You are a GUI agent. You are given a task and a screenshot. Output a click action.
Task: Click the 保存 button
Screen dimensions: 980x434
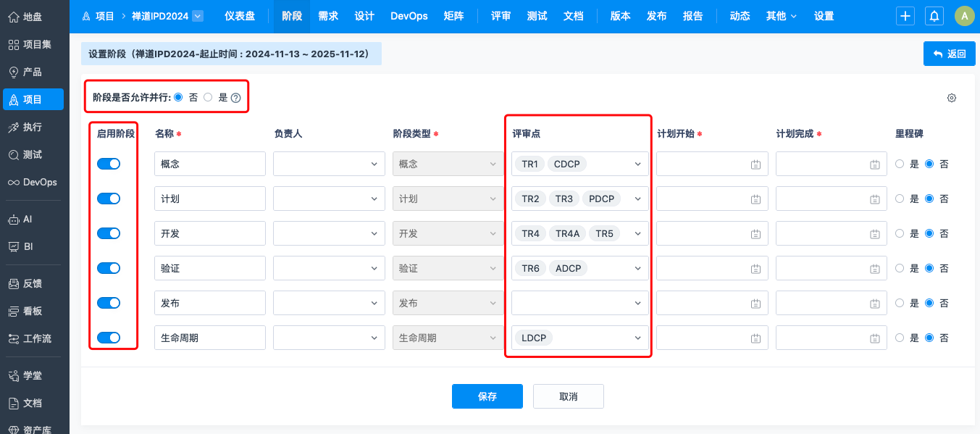(487, 396)
